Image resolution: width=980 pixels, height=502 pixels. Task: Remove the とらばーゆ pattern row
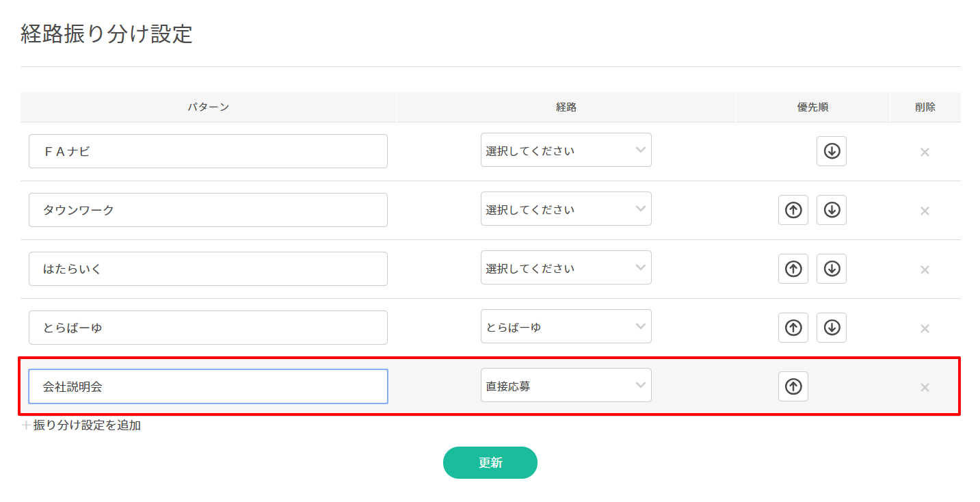[x=925, y=328]
